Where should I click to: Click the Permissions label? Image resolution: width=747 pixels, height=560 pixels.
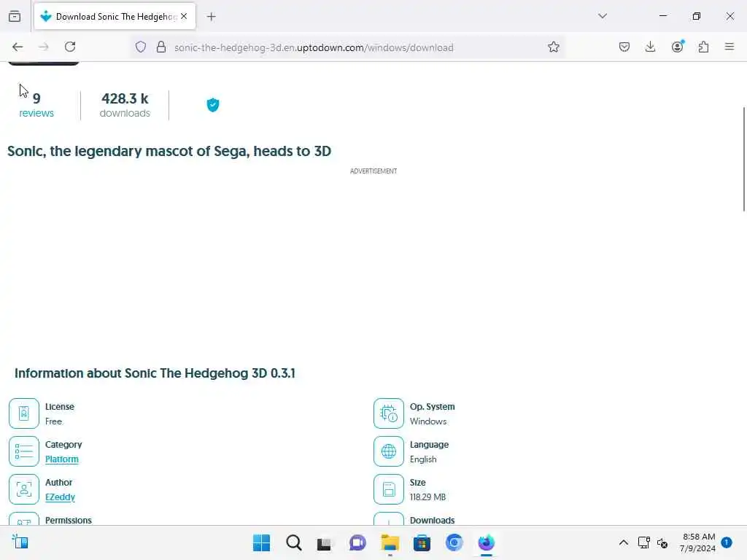click(68, 520)
